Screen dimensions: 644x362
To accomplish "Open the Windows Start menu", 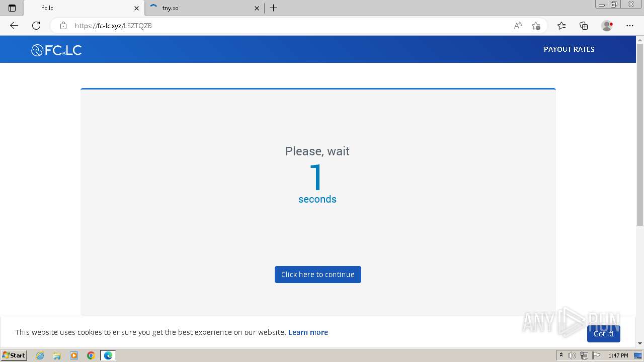I will pos(14,355).
